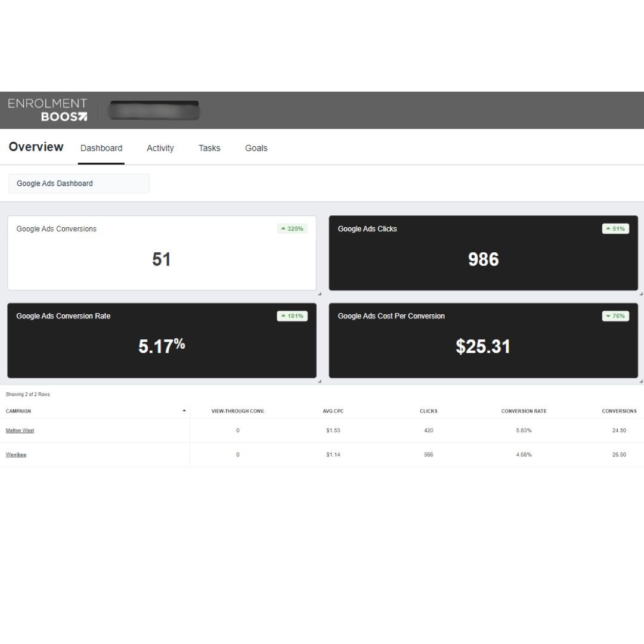Click the Google Ads Conversions title

[56, 229]
